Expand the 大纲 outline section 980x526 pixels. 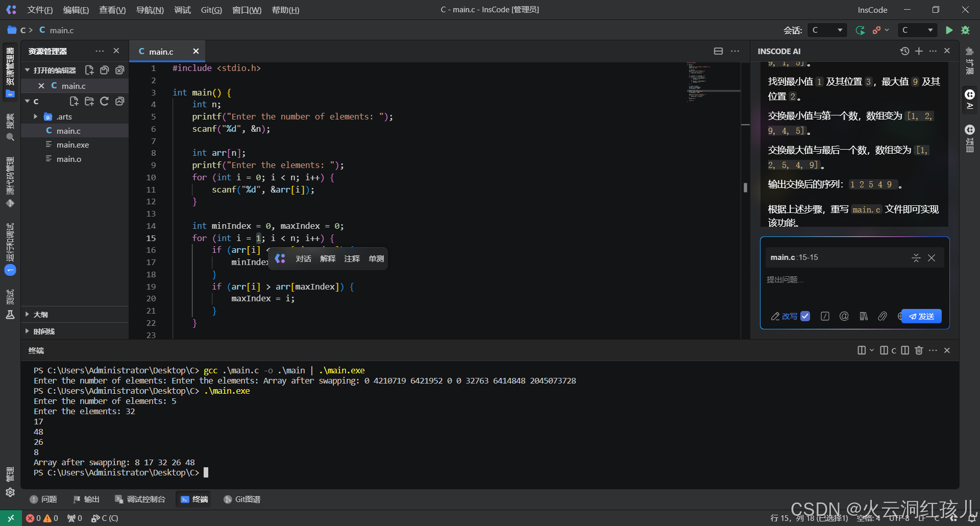(x=28, y=315)
